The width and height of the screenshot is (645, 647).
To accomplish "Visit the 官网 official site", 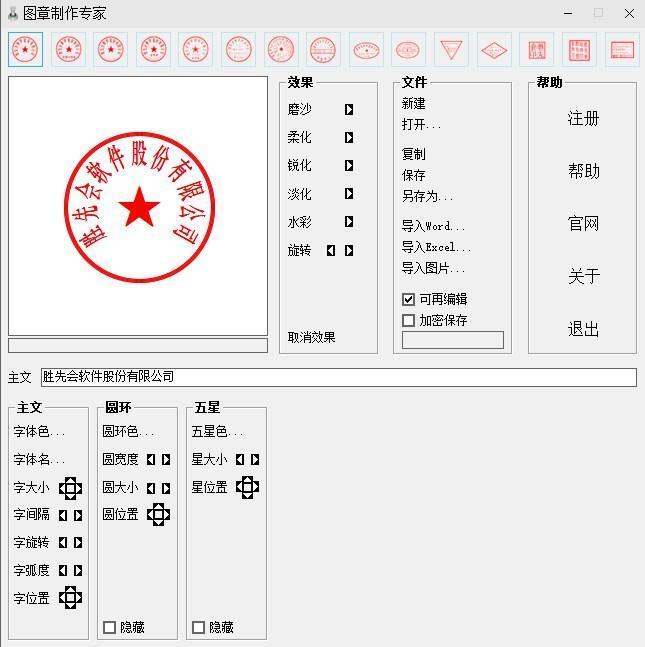I will click(x=583, y=224).
